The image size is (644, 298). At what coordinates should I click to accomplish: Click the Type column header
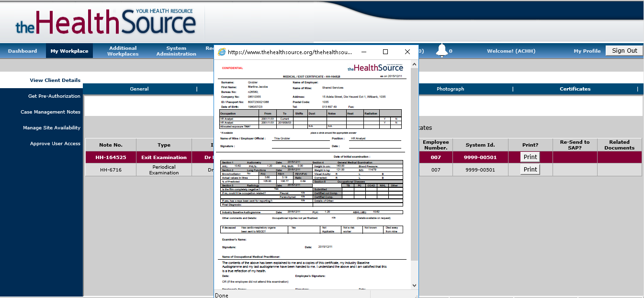[x=164, y=145]
